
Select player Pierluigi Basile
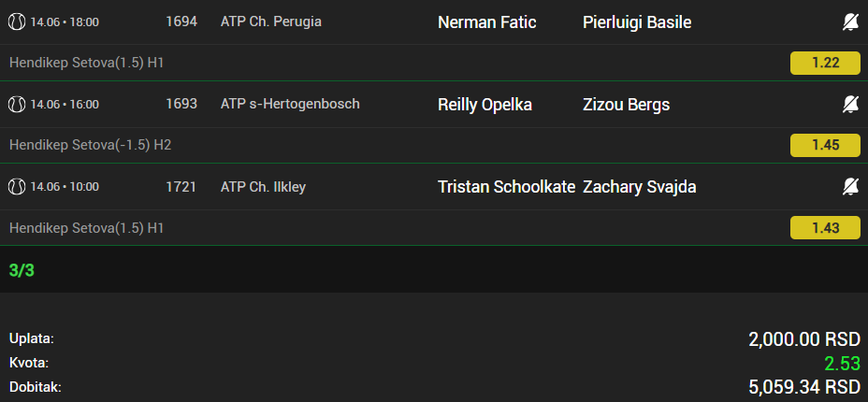(637, 22)
